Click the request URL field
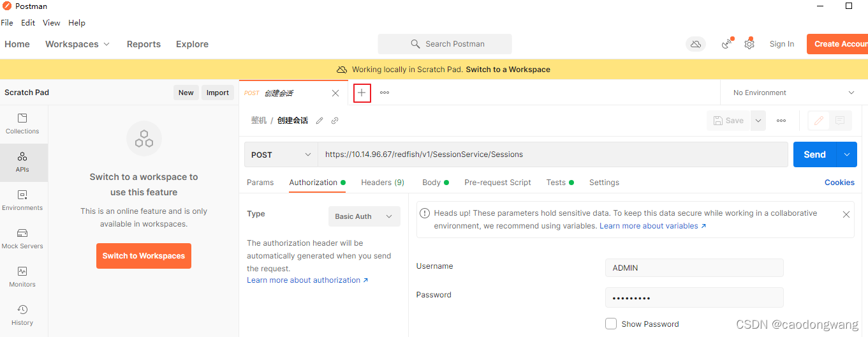Viewport: 868px width, 337px height. click(x=553, y=154)
